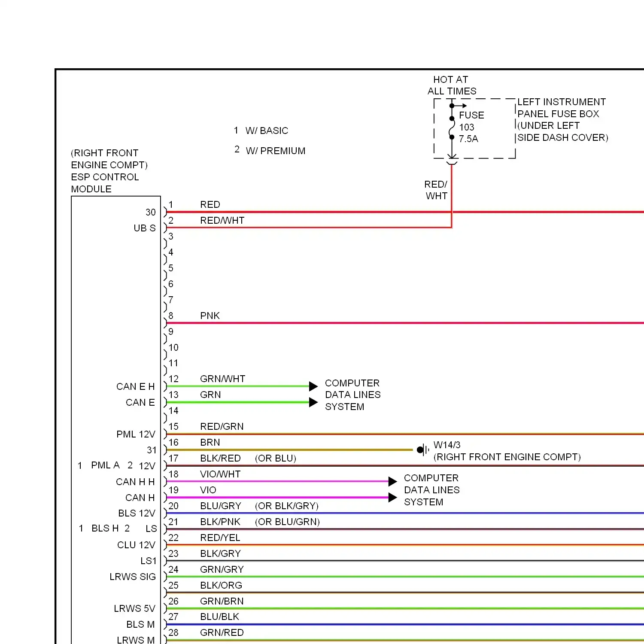Click the LS1 terminal label
The width and height of the screenshot is (644, 644).
coord(149,561)
